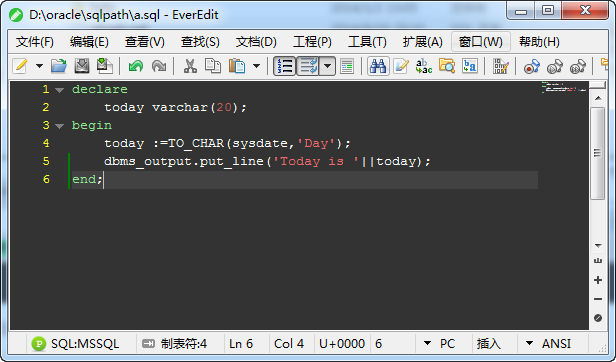Viewport: 616px width, 362px height.
Task: Click 'dbms_output.put_line' on line 5
Action: point(184,162)
